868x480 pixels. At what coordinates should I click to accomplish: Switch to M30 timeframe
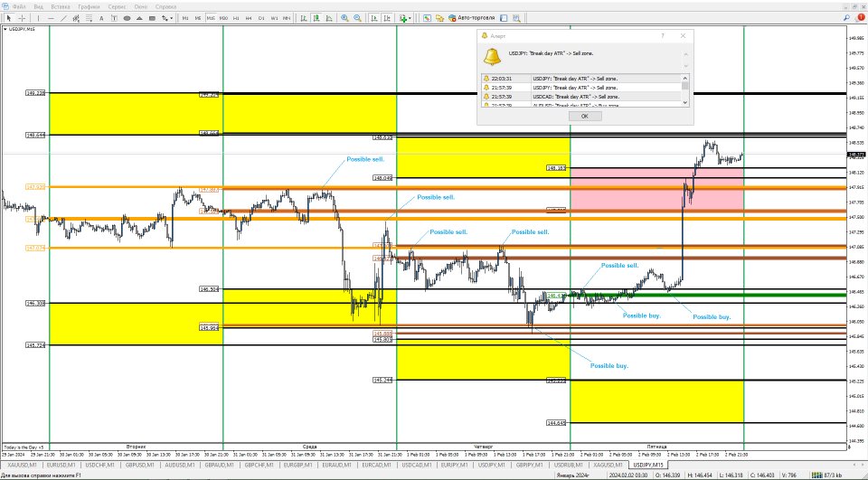coord(223,18)
